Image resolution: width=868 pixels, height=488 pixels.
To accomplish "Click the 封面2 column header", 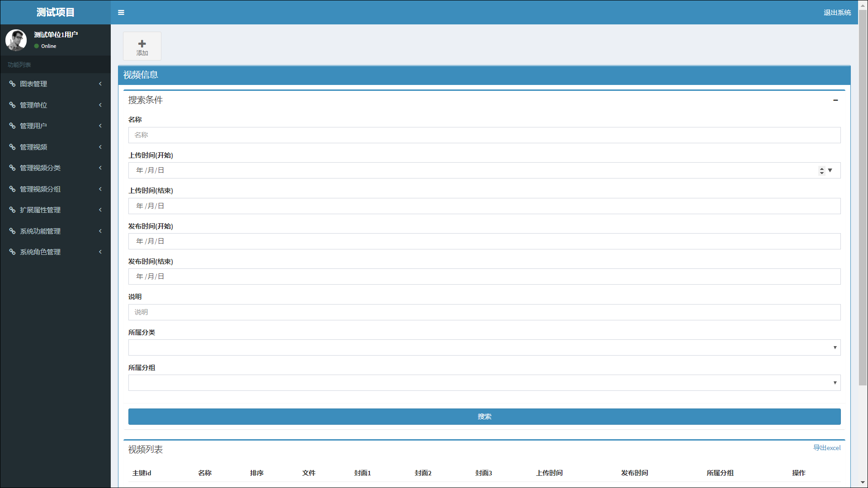I will [x=423, y=473].
